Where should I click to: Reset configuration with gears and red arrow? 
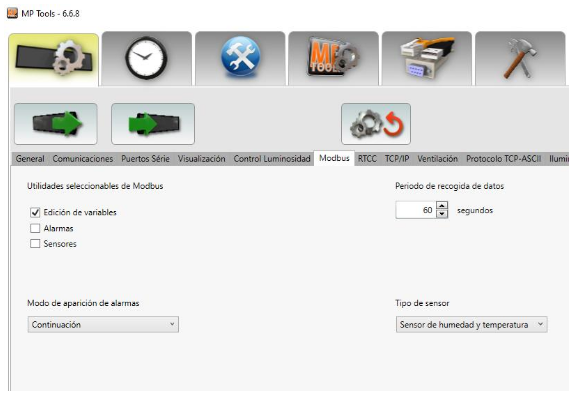(x=376, y=124)
